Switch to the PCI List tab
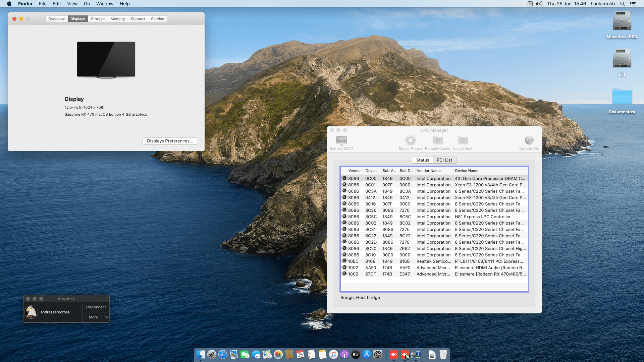The width and height of the screenshot is (644, 362). pyautogui.click(x=444, y=160)
